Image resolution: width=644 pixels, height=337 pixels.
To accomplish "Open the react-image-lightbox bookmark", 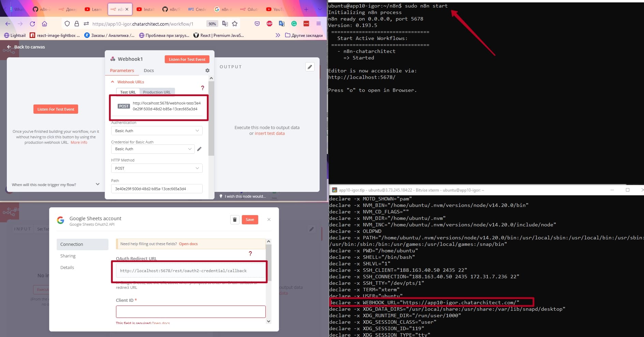I will (x=55, y=35).
